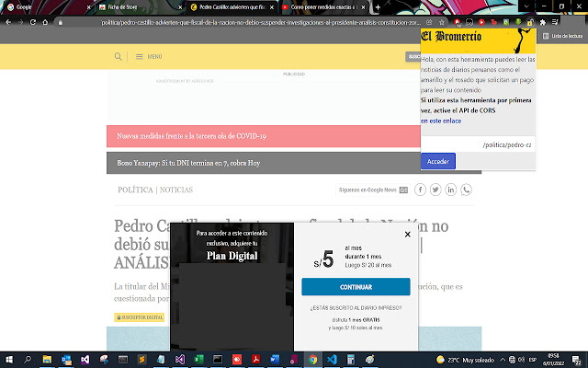Screen dimensions: 588x368
Task: Open a new browser tab
Action: pyautogui.click(x=378, y=7)
